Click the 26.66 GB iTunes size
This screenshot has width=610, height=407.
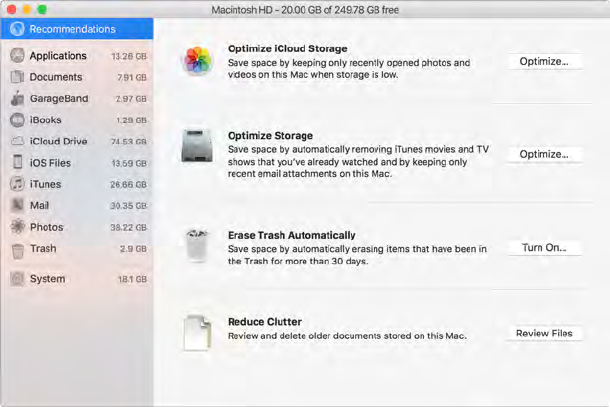(128, 184)
